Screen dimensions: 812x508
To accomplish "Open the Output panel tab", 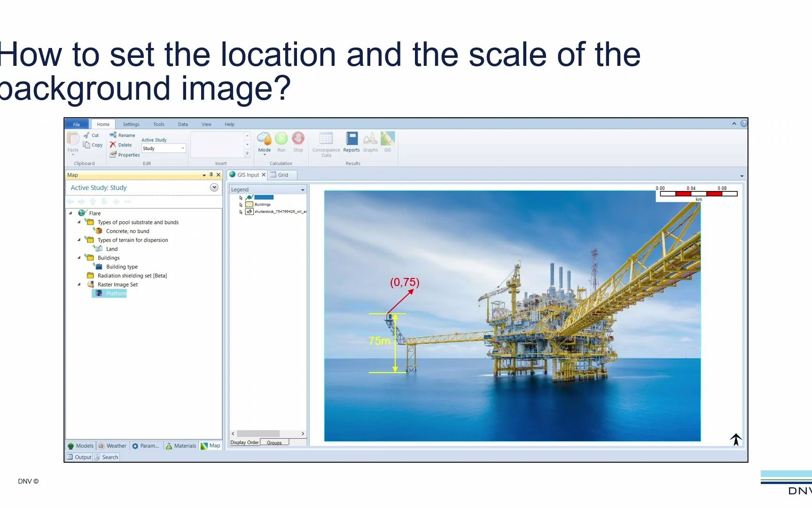I will pos(79,457).
